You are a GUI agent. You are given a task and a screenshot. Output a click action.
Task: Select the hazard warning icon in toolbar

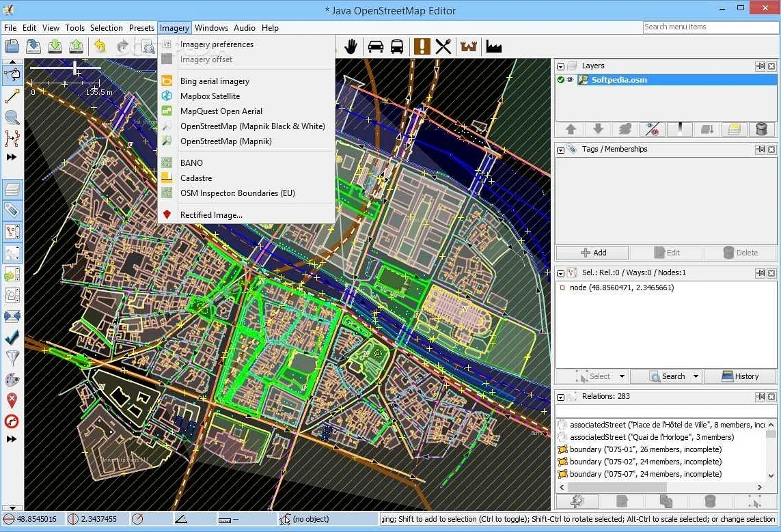coord(422,46)
